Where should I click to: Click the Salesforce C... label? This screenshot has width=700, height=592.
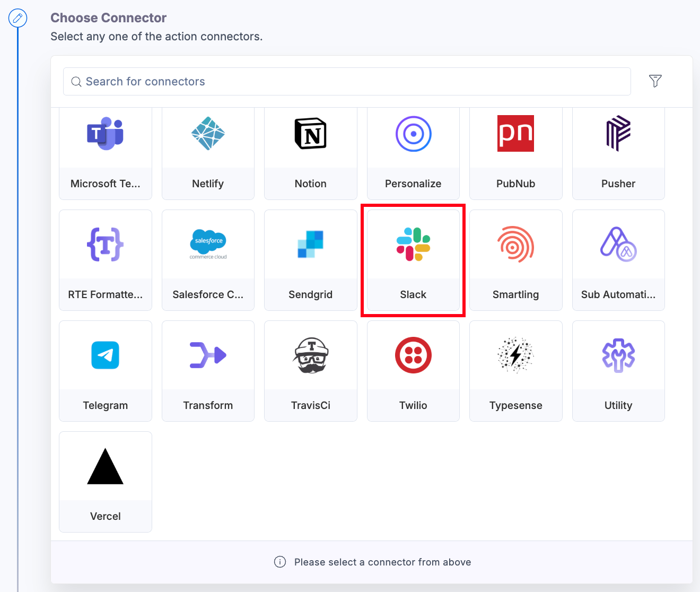[208, 294]
